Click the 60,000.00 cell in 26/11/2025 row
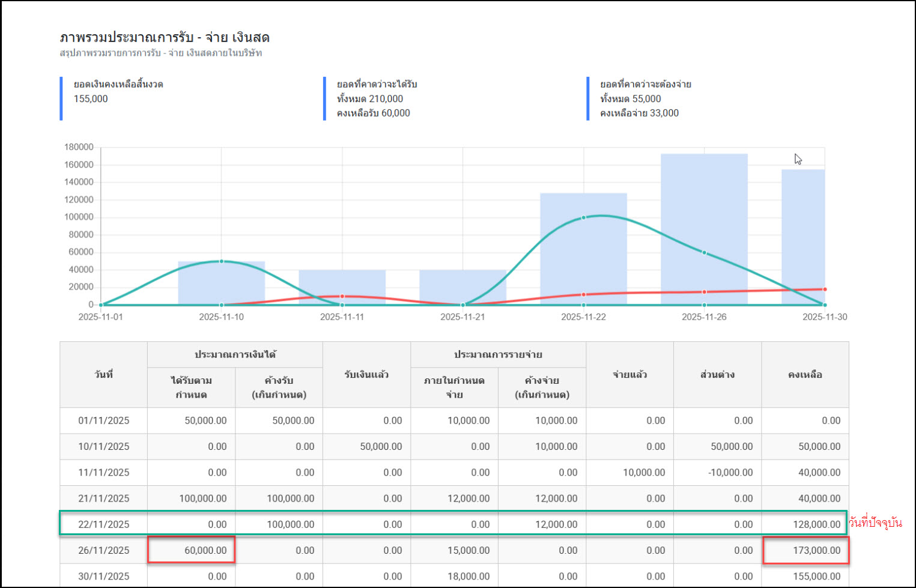Viewport: 916px width, 588px height. coord(192,550)
